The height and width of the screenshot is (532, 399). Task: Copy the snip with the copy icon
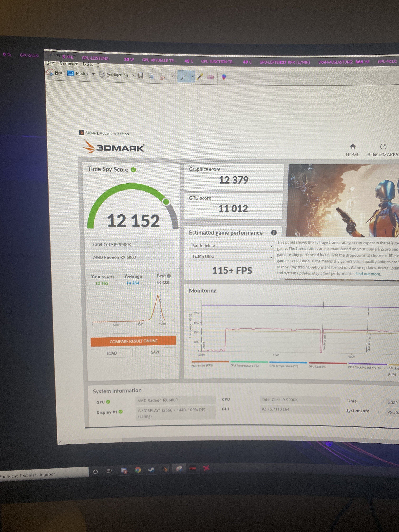(x=151, y=76)
